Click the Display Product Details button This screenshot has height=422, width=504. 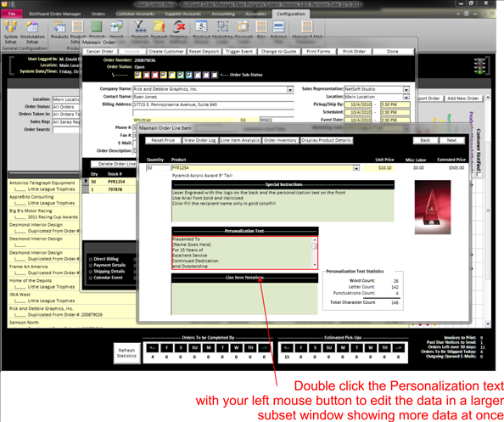pos(327,140)
